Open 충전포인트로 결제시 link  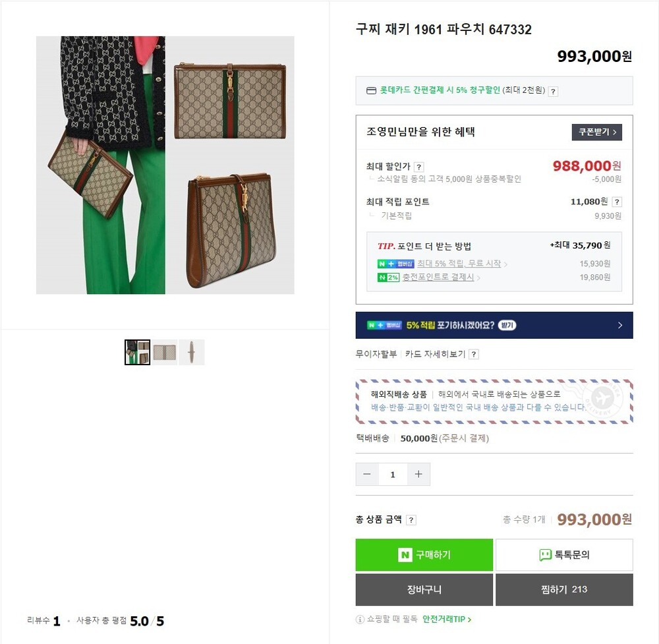(x=438, y=277)
